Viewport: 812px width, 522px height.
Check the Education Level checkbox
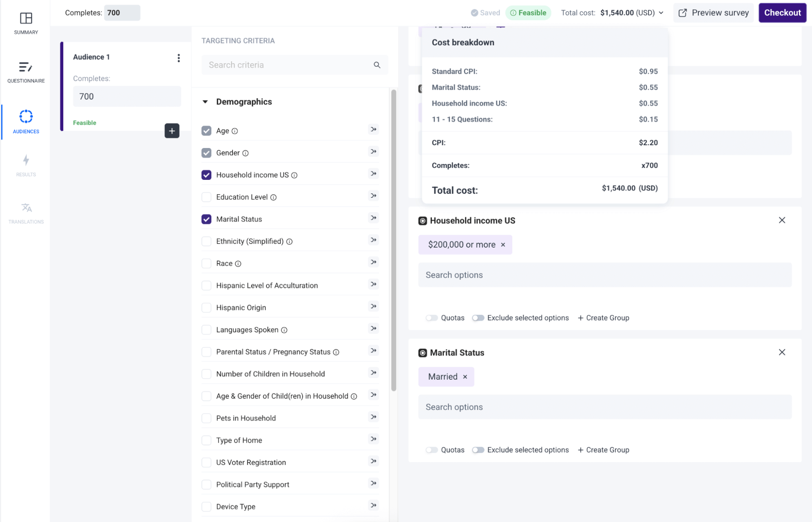click(x=206, y=197)
